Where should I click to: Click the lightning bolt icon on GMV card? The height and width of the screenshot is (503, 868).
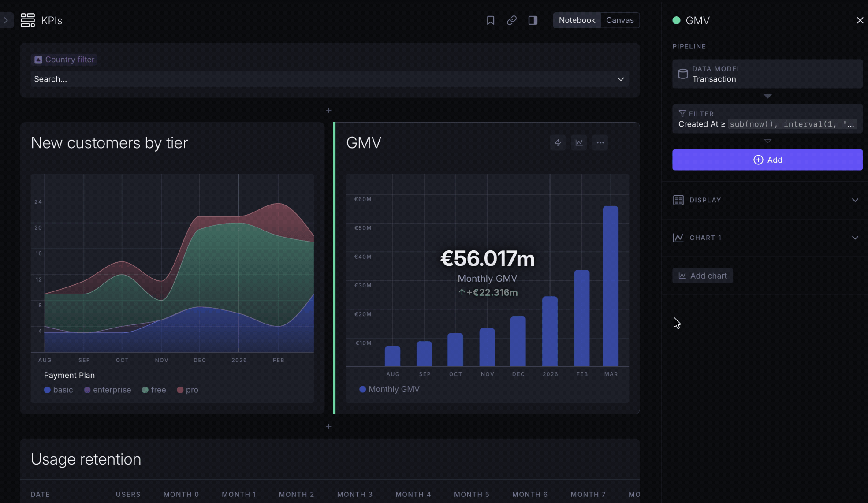coord(558,143)
